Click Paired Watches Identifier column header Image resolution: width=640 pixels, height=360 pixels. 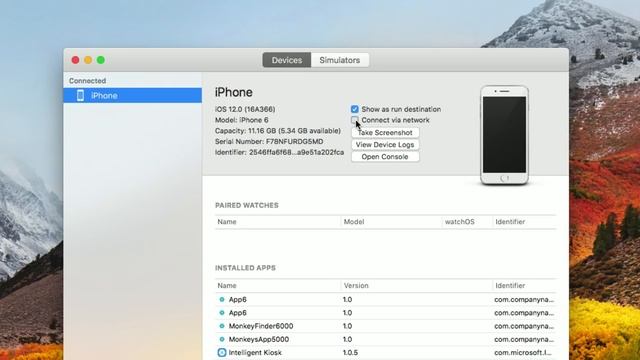pyautogui.click(x=524, y=222)
